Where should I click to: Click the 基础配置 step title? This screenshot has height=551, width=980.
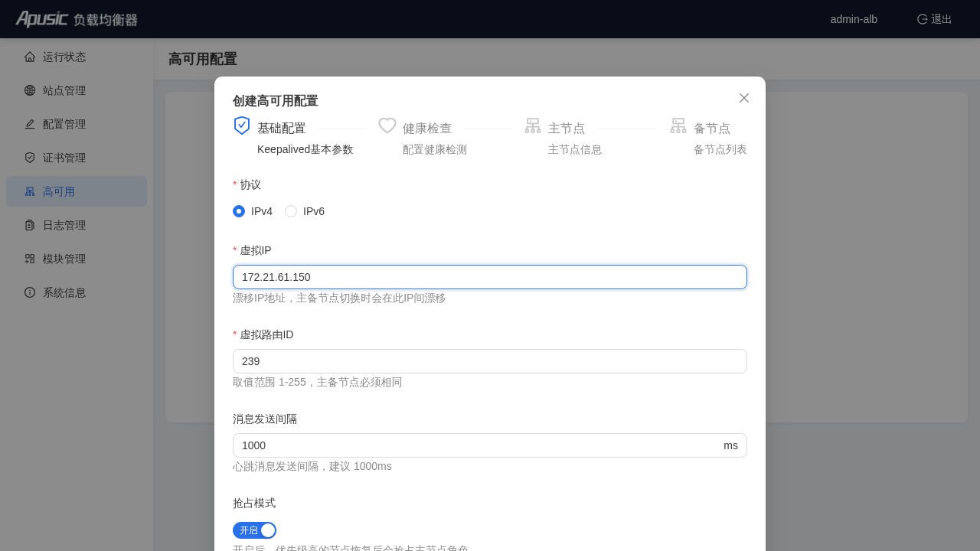click(x=282, y=129)
